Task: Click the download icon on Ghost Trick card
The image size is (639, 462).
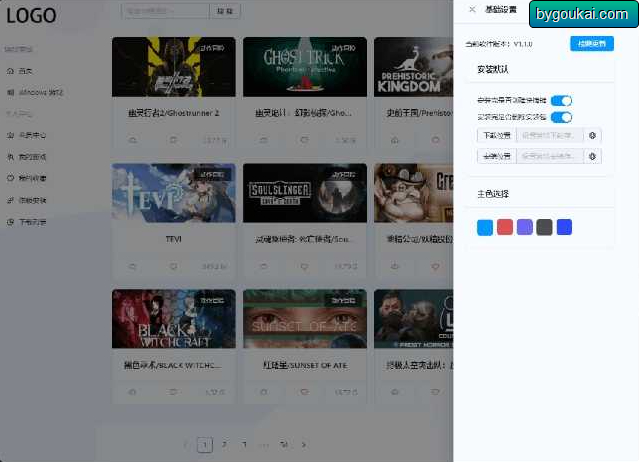Action: [x=264, y=140]
